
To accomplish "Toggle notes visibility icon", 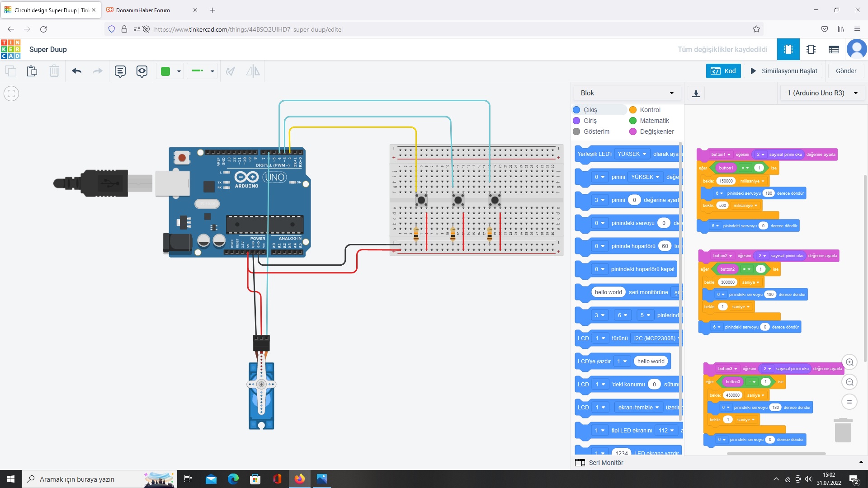I will point(142,71).
